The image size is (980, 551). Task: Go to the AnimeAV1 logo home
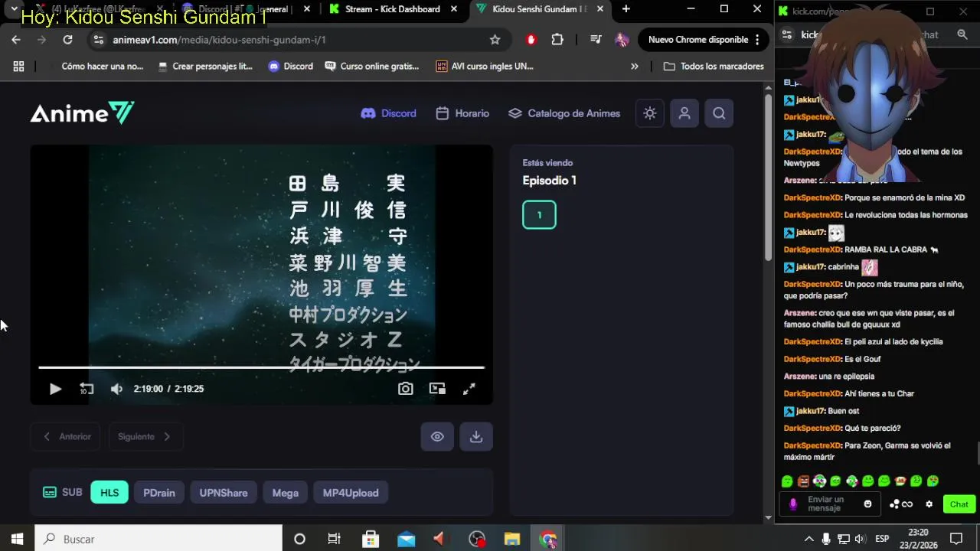(82, 113)
